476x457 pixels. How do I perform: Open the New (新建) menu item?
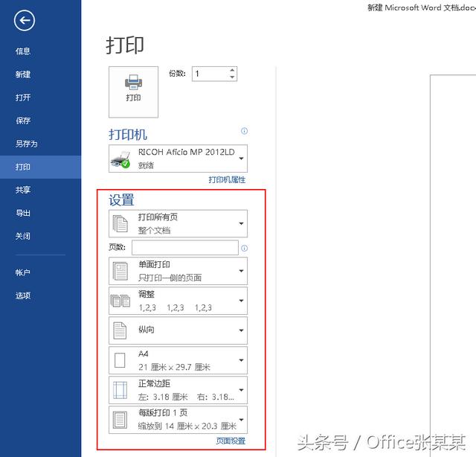point(23,74)
